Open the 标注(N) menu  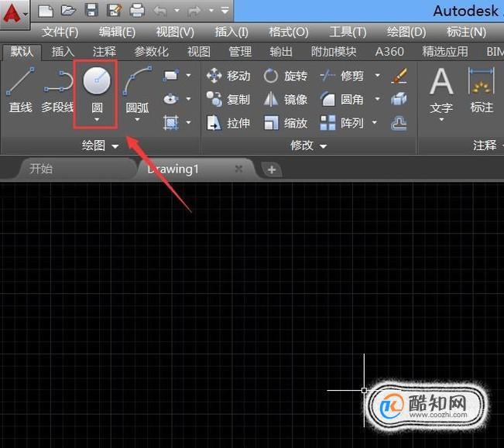tap(466, 32)
